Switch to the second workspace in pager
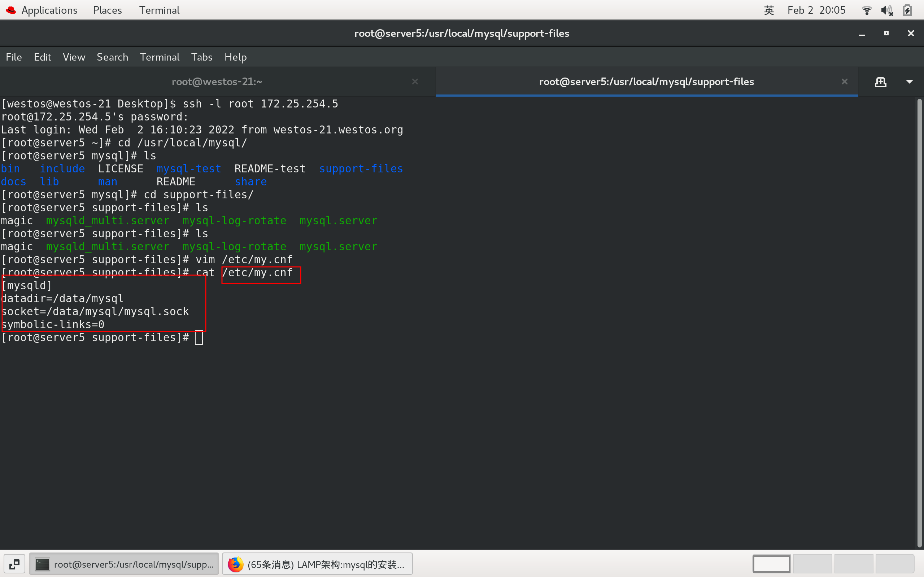The width and height of the screenshot is (924, 577). [x=812, y=564]
